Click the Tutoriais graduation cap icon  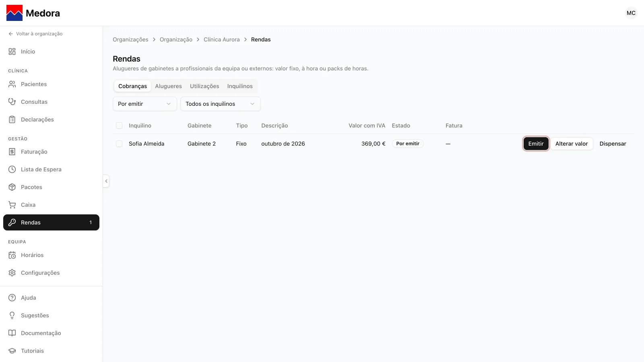[12, 351]
